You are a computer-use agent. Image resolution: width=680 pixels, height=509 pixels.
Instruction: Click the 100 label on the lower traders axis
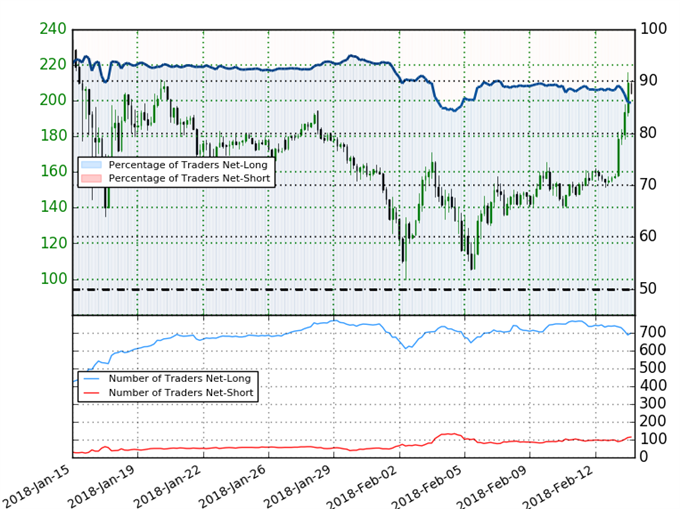[653, 439]
